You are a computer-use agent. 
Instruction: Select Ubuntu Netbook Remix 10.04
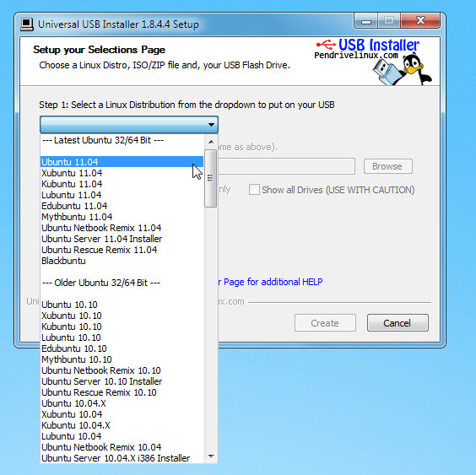pyautogui.click(x=122, y=447)
